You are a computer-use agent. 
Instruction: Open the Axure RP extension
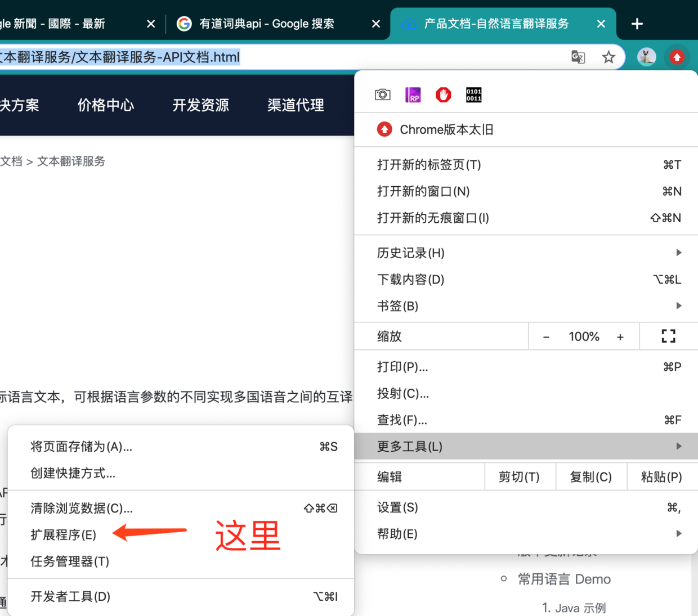pyautogui.click(x=413, y=95)
